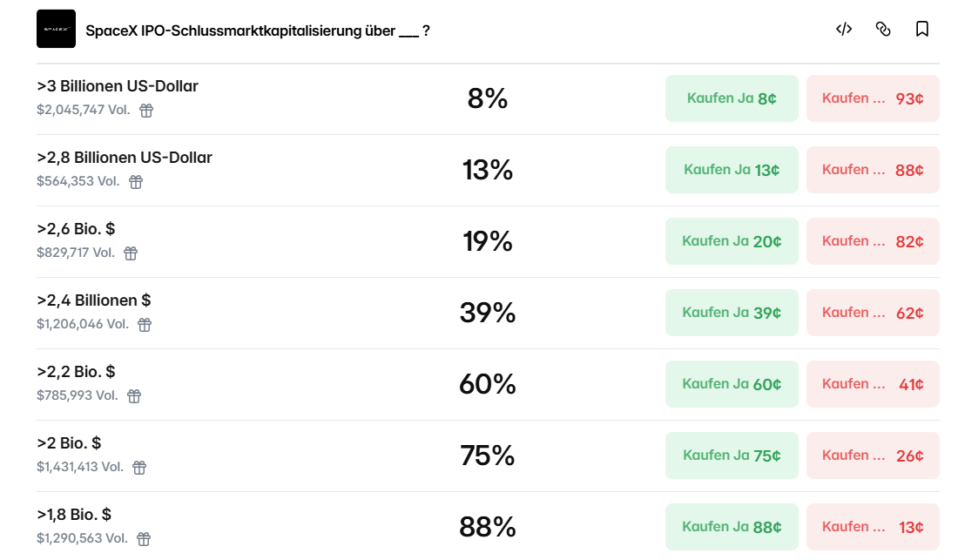Click gift icon next to $829,717 Vol.

point(131,253)
